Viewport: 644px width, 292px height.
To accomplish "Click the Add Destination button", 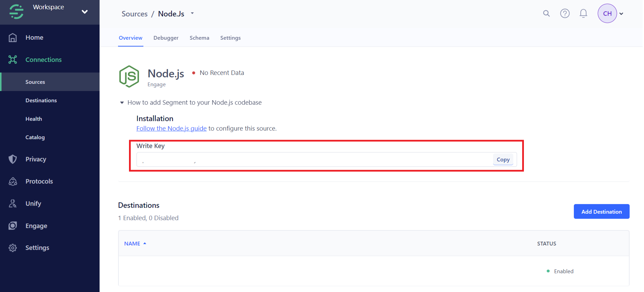I will click(602, 212).
